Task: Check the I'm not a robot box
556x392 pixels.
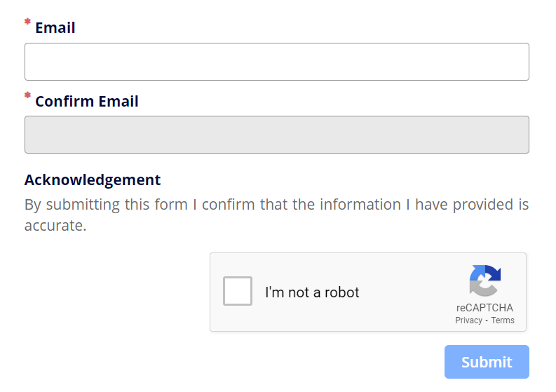Action: [x=238, y=291]
